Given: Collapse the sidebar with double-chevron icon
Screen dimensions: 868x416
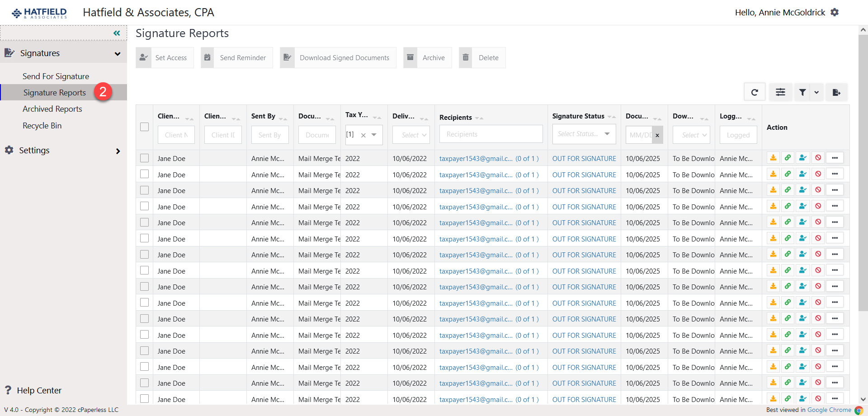Looking at the screenshot, I should 117,33.
